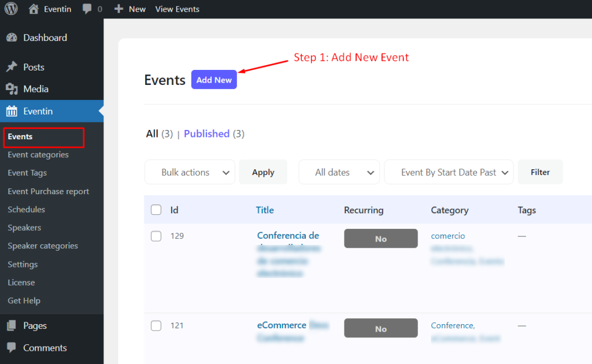The image size is (592, 364).
Task: Click the Apply button
Action: 263,172
